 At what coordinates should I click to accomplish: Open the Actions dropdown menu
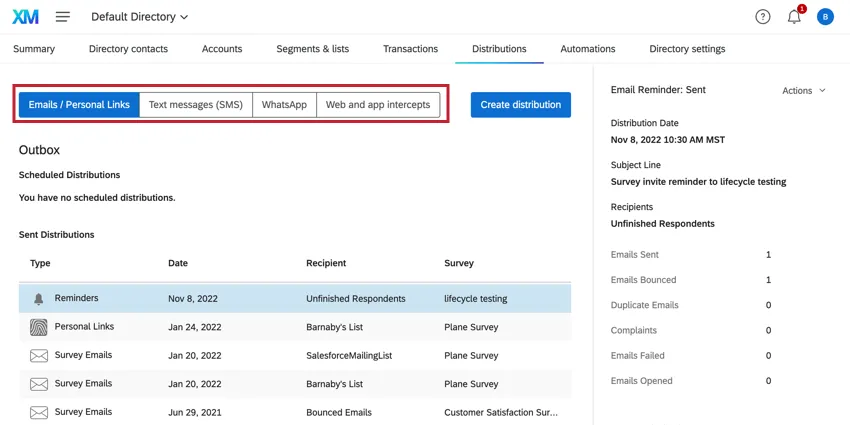click(804, 90)
